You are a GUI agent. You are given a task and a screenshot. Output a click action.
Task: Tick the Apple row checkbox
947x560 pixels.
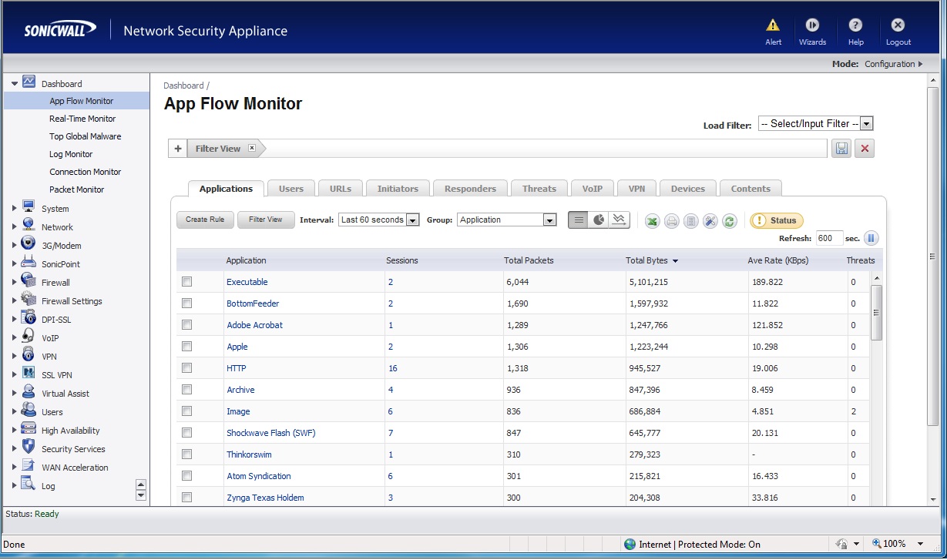click(x=186, y=347)
